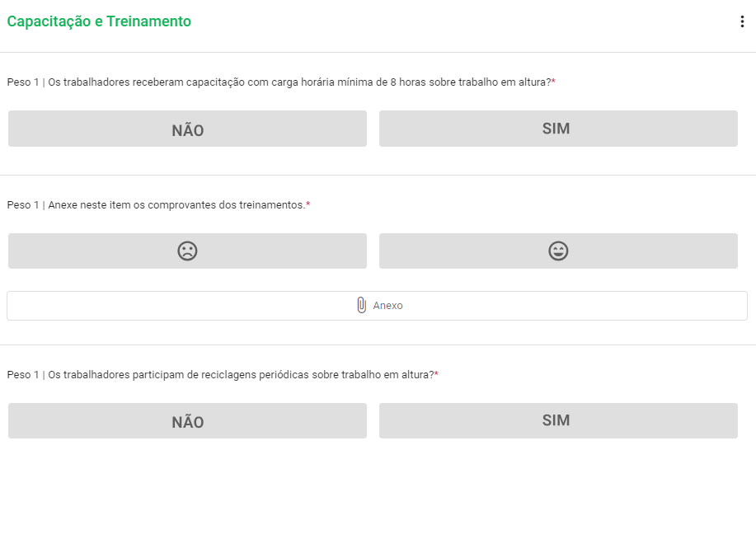This screenshot has height=539, width=756.
Task: Choose NÃO for the periodic recycling question
Action: [187, 420]
